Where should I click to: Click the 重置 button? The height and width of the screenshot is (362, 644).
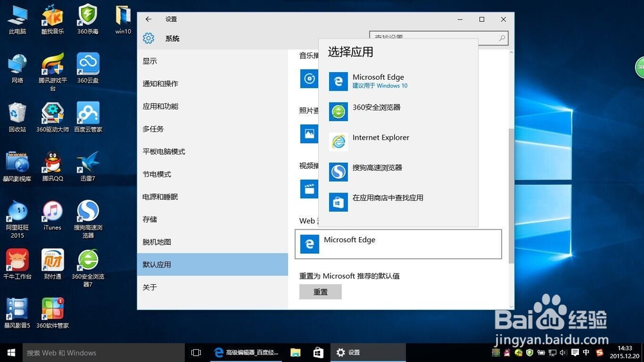(320, 292)
